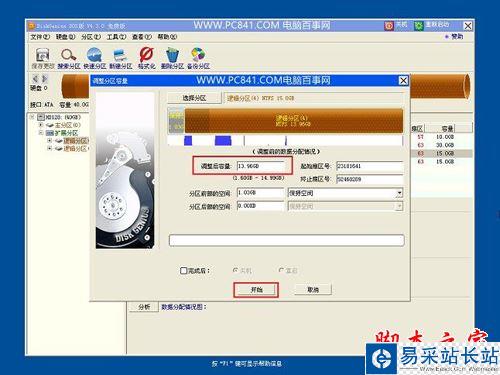Click the 逻辑分区(4) NTFS 15.0GB label

coord(260,98)
